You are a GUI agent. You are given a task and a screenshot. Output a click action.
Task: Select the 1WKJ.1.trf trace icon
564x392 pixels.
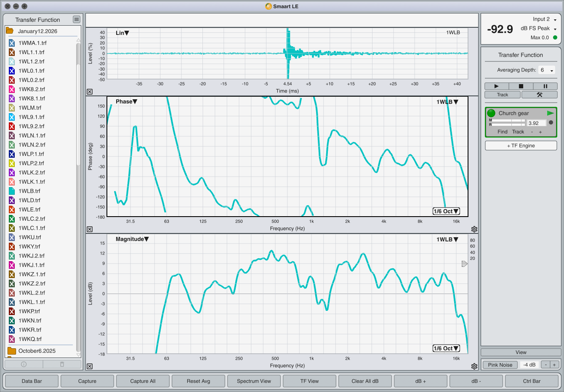coord(12,265)
